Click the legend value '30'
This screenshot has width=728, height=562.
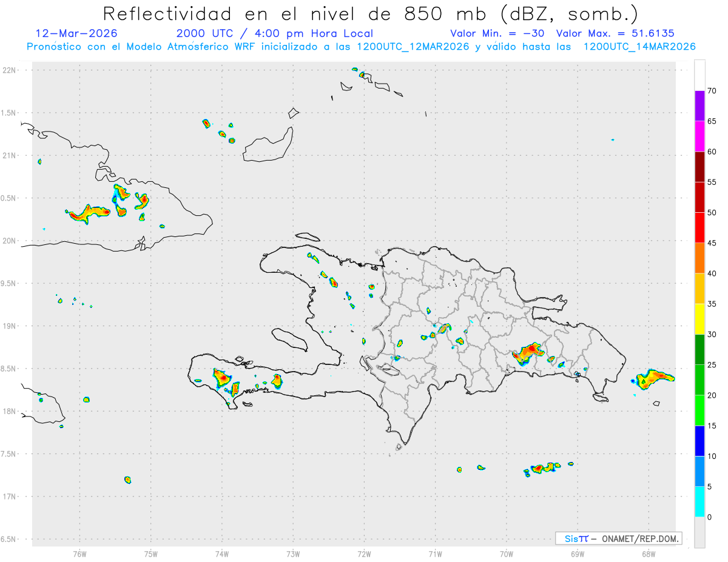tap(712, 335)
